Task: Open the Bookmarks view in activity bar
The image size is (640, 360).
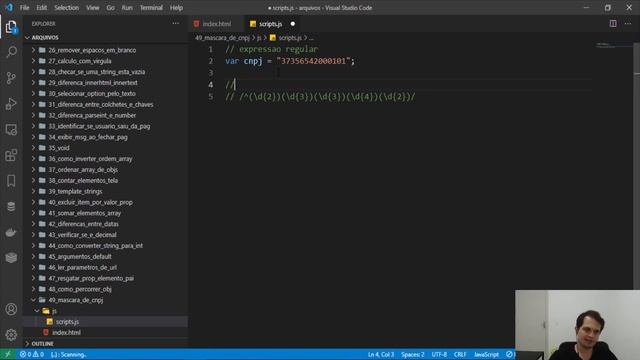Action: [11, 181]
